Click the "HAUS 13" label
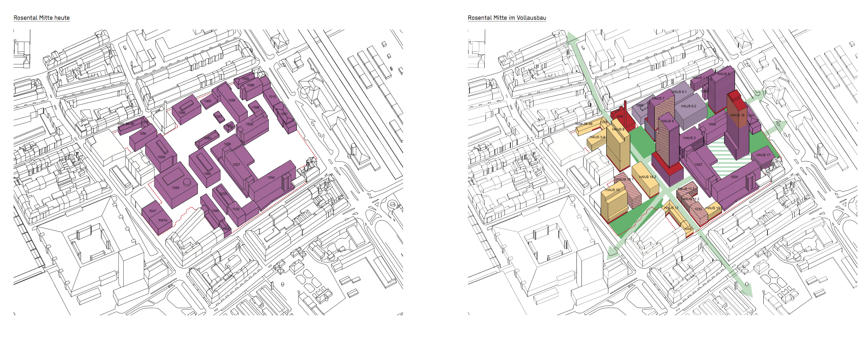Image resolution: width=868 pixels, height=341 pixels. coord(713,208)
